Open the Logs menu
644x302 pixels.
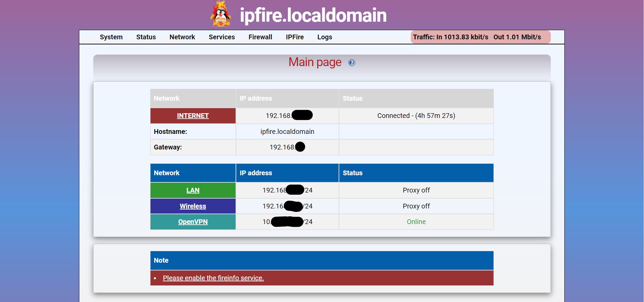tap(325, 37)
